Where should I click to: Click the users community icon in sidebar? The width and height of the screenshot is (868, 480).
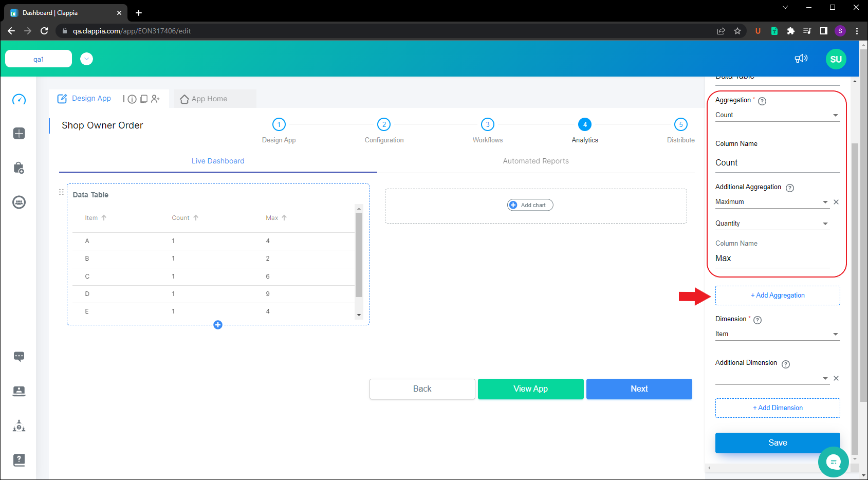[19, 202]
